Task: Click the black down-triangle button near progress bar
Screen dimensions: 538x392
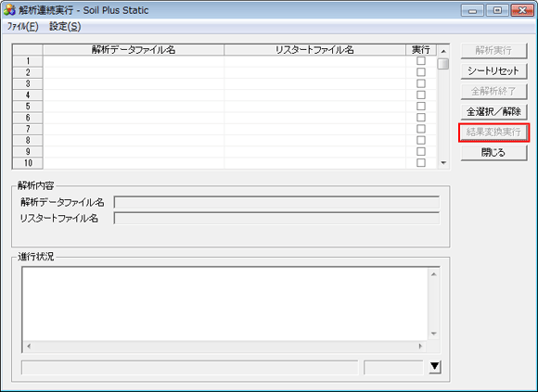Action: (435, 367)
